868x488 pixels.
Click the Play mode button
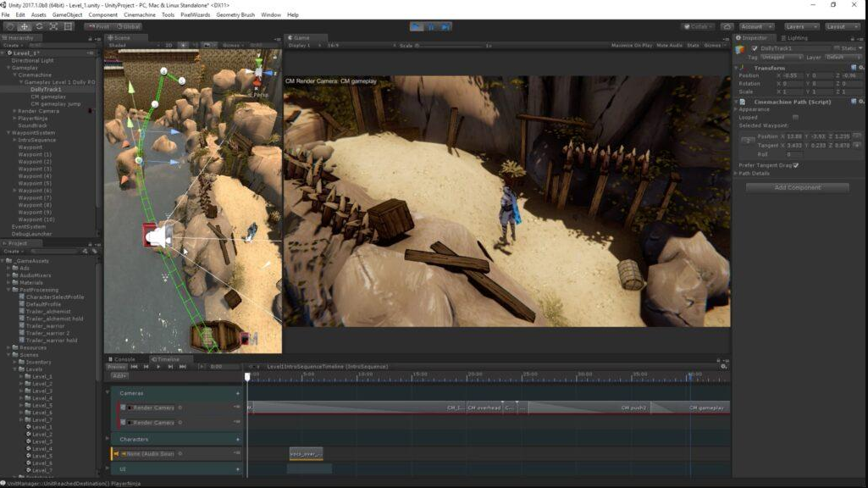pyautogui.click(x=417, y=26)
